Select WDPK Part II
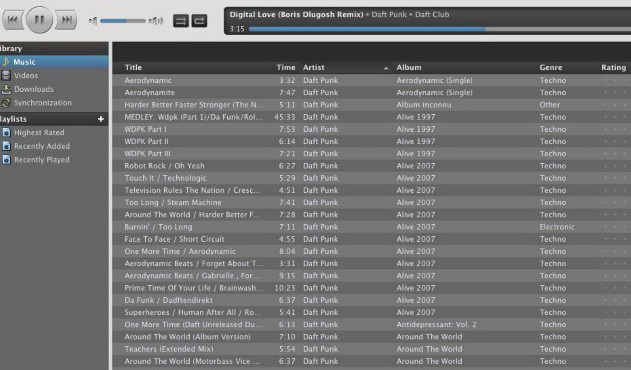 point(372,141)
